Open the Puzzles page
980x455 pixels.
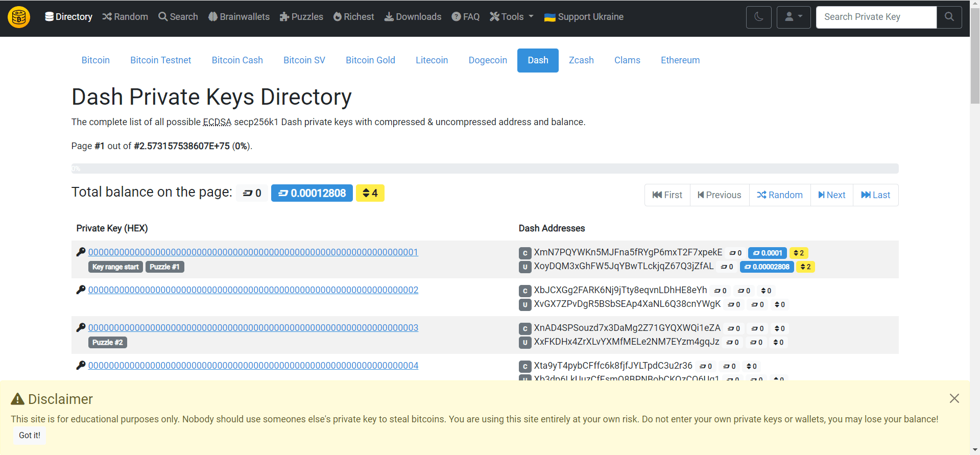point(301,17)
